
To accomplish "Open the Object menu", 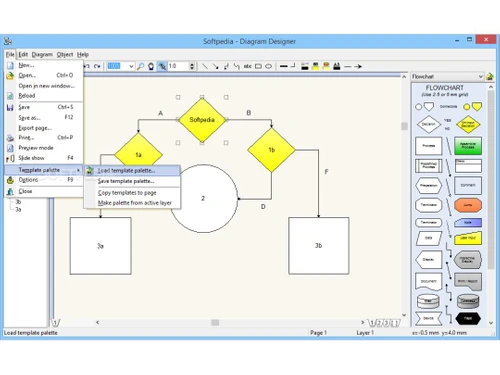I will (65, 54).
